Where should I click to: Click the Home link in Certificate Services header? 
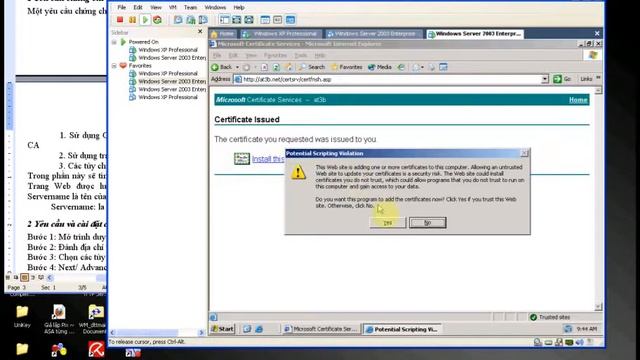pos(578,100)
